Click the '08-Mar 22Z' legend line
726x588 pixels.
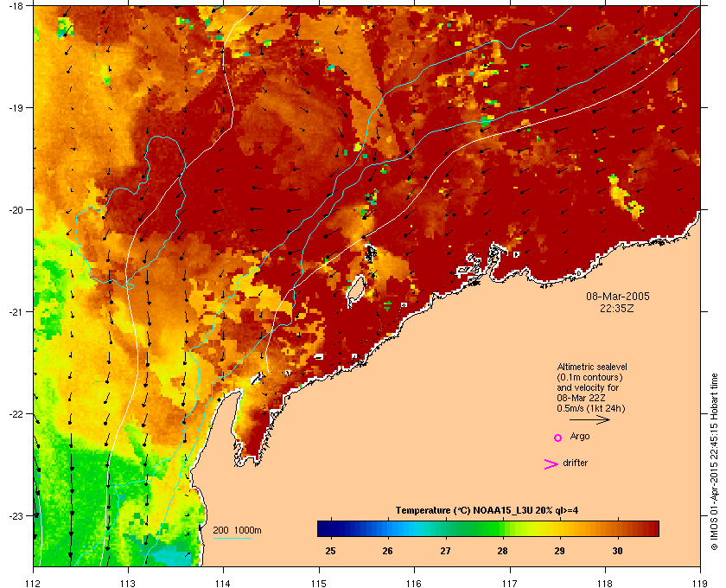point(581,398)
